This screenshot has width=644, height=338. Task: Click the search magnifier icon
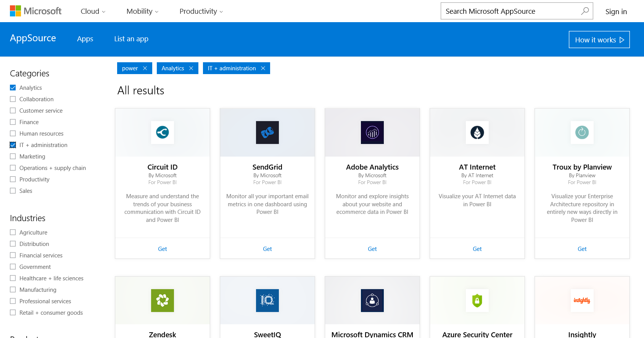coord(584,11)
